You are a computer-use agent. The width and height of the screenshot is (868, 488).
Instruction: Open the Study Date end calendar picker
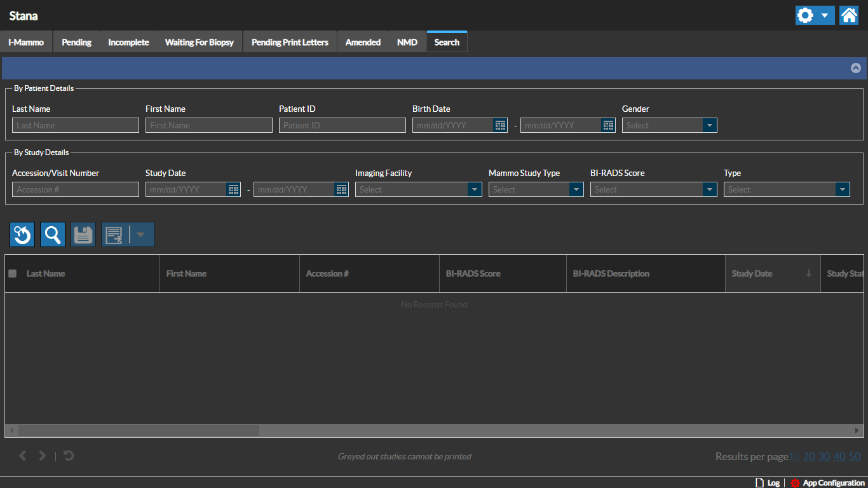point(342,189)
